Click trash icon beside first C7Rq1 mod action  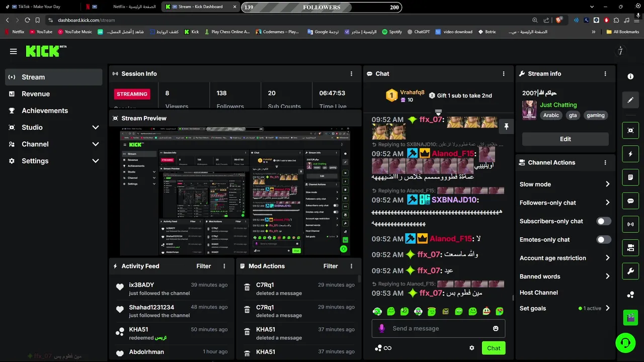tap(247, 288)
